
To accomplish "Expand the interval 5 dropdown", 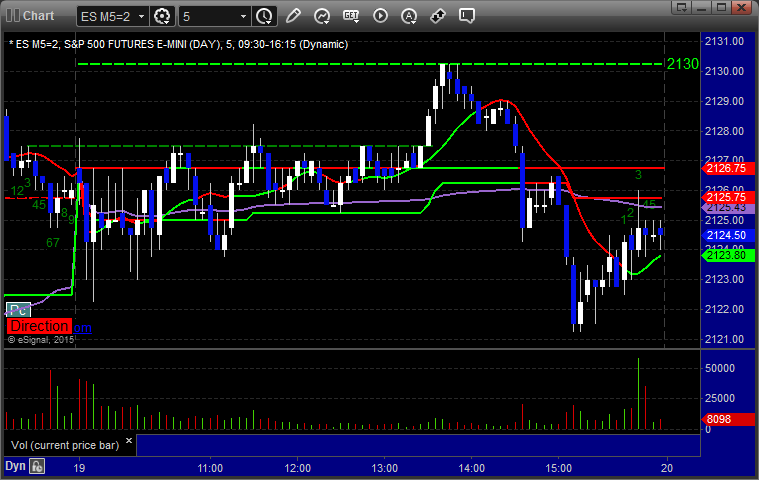I will click(x=243, y=16).
